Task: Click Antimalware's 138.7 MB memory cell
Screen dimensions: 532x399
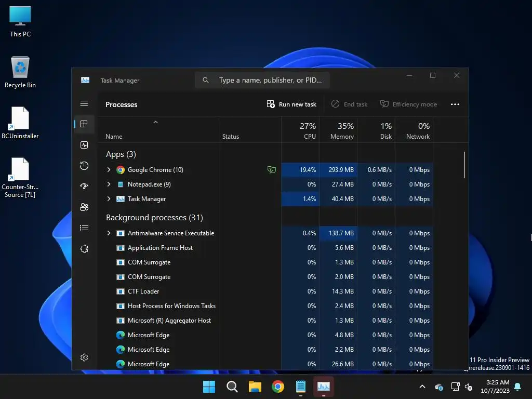Action: click(338, 233)
